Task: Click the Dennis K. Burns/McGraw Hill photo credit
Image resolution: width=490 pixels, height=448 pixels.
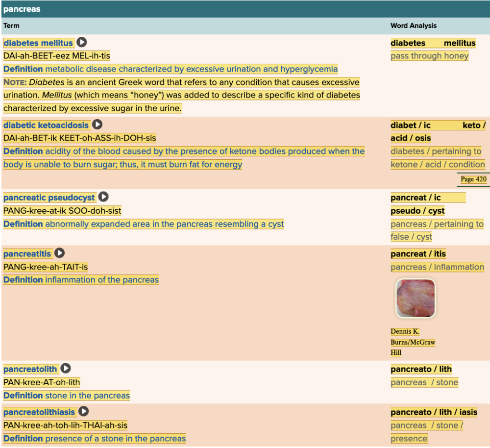Action: point(413,342)
